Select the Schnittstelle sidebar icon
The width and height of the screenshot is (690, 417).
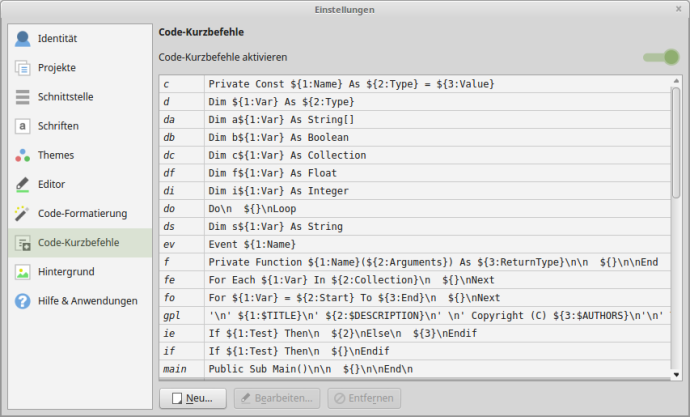pyautogui.click(x=22, y=97)
